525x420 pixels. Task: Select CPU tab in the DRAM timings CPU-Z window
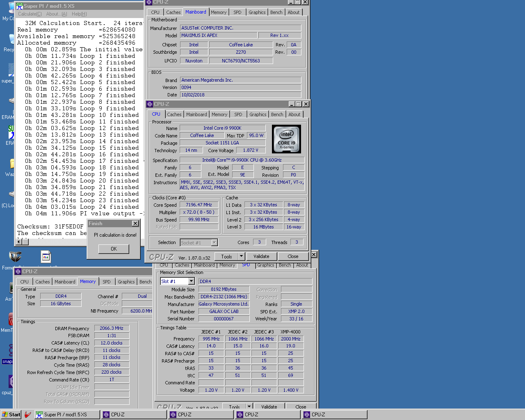coord(25,282)
